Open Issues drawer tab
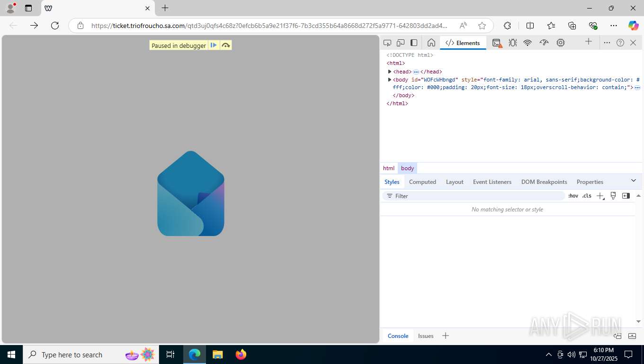Image resolution: width=644 pixels, height=364 pixels. coord(426,336)
